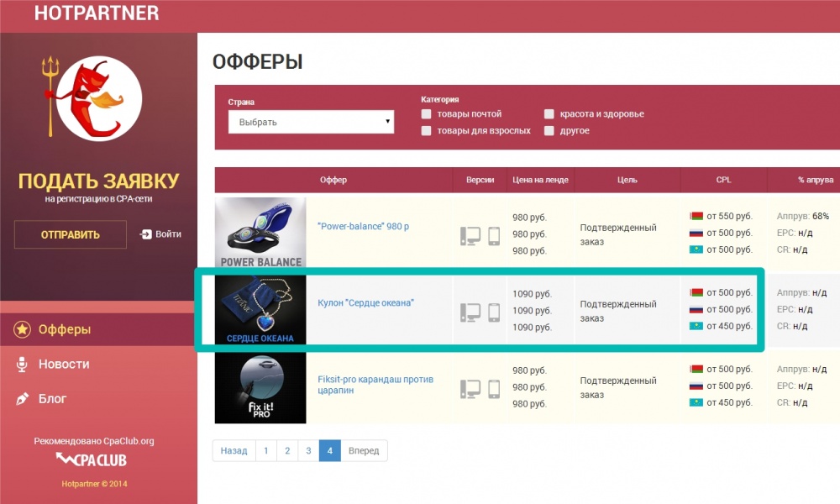Click the % апрува column header

pos(816,180)
